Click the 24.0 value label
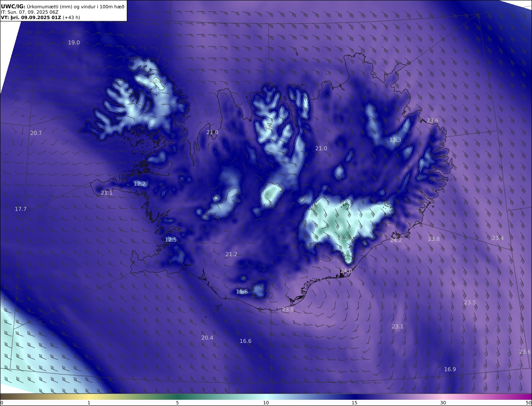The width and height of the screenshot is (532, 406). click(x=346, y=271)
